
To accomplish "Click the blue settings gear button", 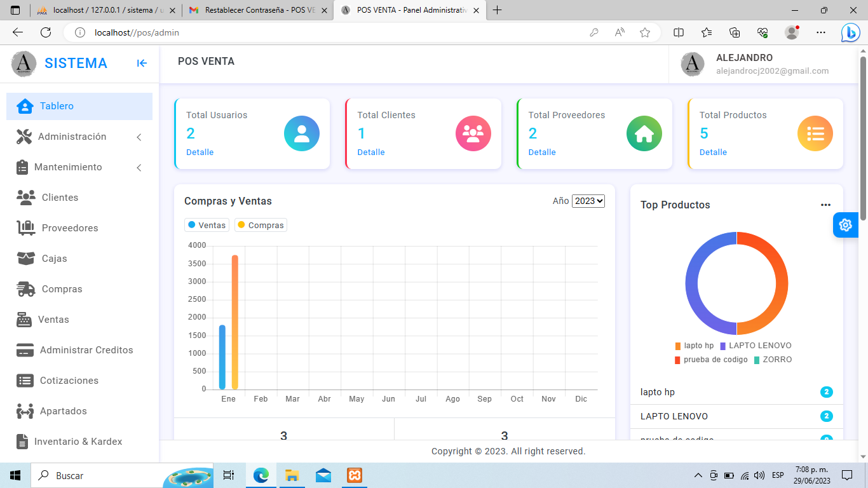I will point(845,225).
